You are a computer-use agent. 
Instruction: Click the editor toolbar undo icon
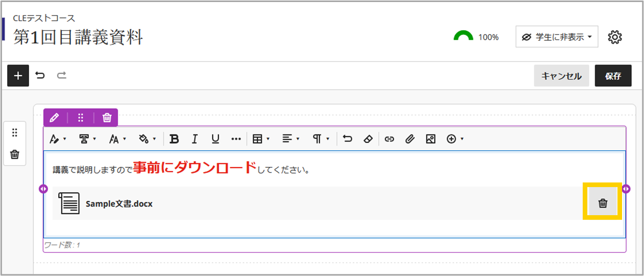(348, 139)
